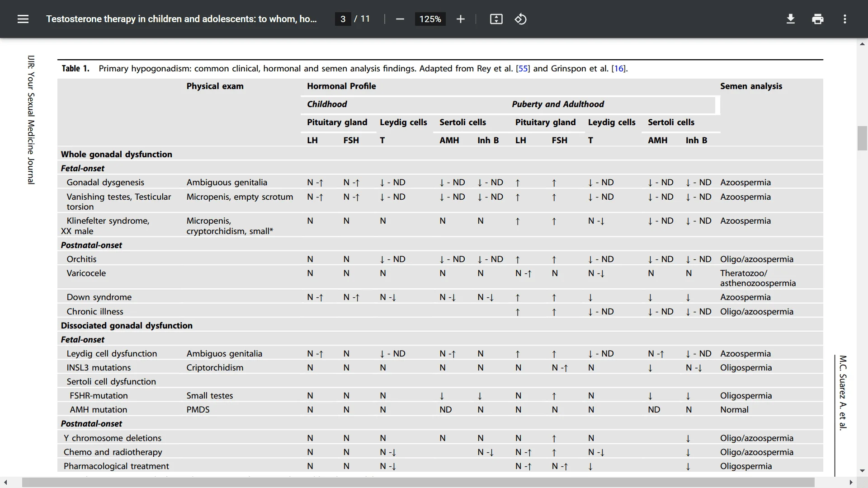868x488 pixels.
Task: Download the PDF file
Action: click(x=790, y=19)
